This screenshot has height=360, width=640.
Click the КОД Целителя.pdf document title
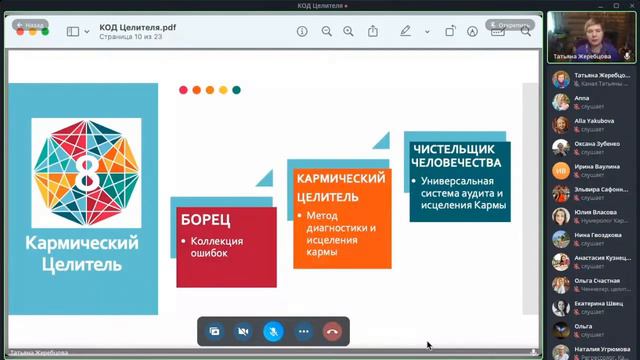click(138, 27)
